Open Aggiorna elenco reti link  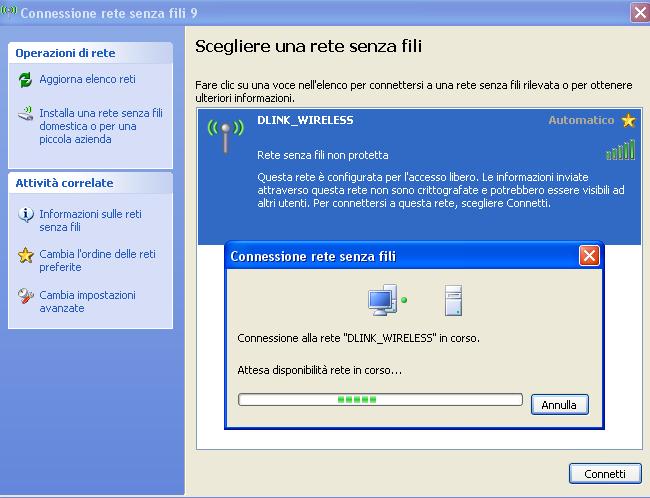tap(87, 79)
